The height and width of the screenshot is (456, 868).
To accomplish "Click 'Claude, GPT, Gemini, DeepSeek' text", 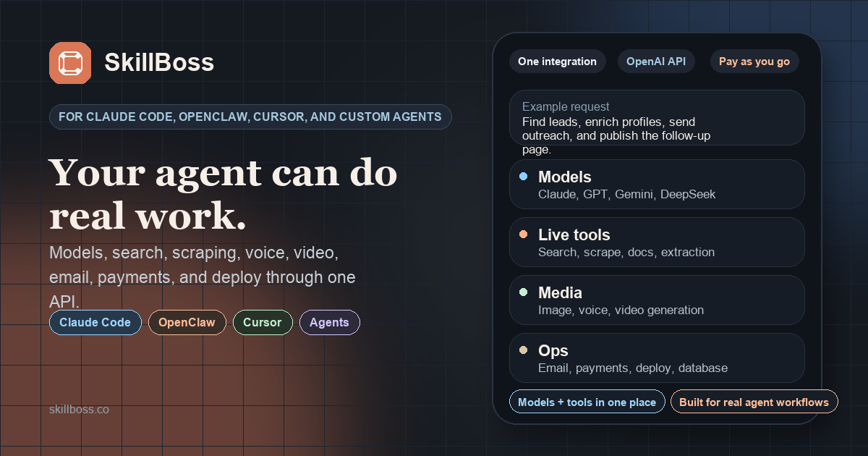I will (x=627, y=195).
